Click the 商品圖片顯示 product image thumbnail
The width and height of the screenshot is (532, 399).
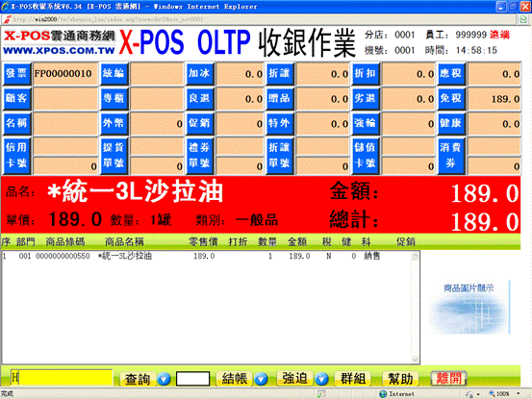point(469,307)
